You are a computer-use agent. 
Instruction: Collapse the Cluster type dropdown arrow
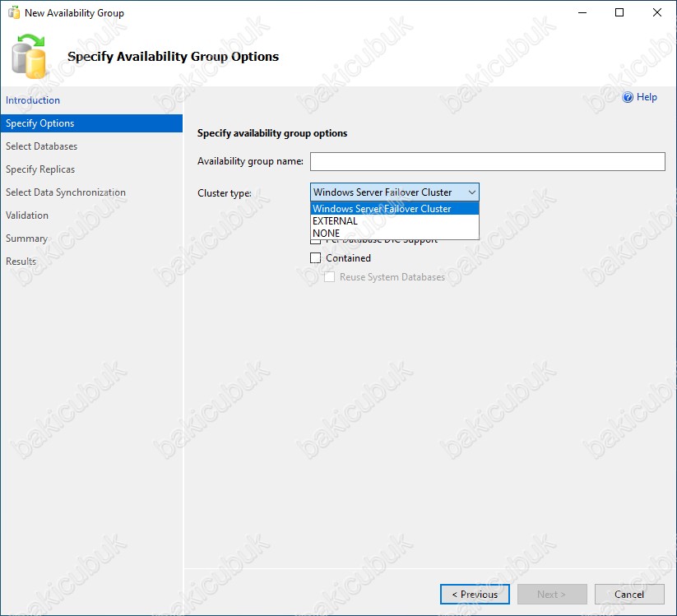point(471,192)
